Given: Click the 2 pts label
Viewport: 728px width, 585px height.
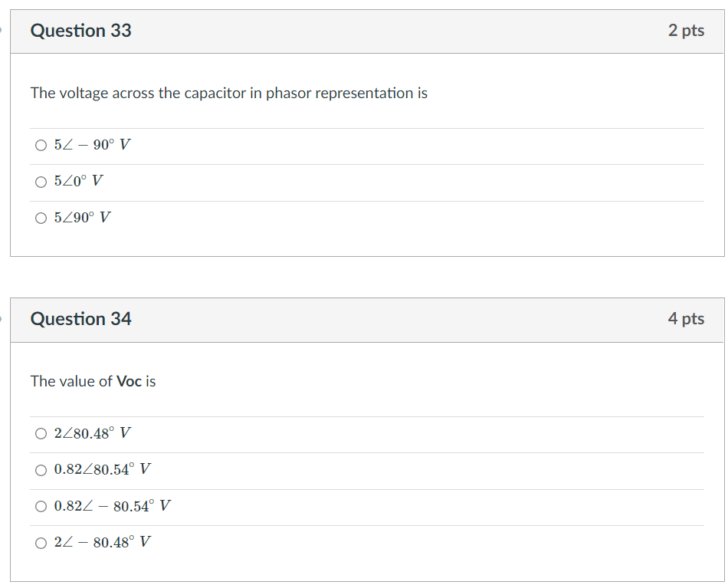Looking at the screenshot, I should (686, 30).
